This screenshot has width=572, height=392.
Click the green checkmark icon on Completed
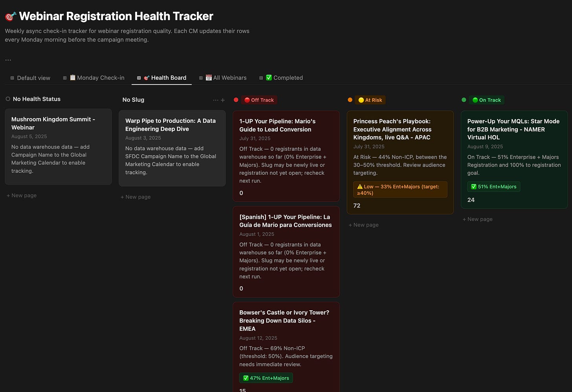(x=269, y=77)
